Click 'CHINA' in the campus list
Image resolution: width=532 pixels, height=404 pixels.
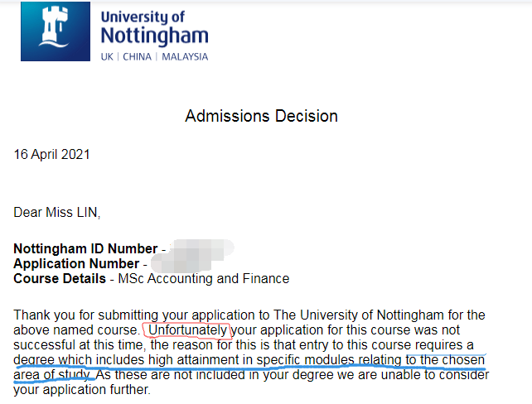pyautogui.click(x=137, y=56)
